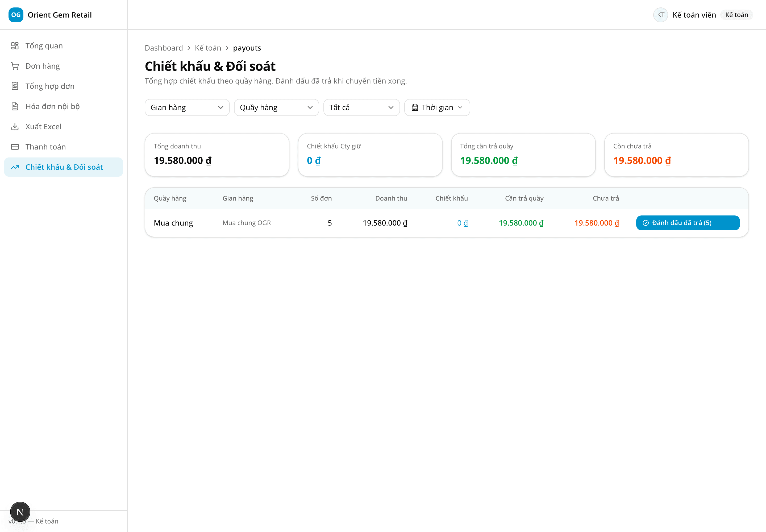766x532 pixels.
Task: Click the Kế toán viên user name
Action: (x=694, y=15)
